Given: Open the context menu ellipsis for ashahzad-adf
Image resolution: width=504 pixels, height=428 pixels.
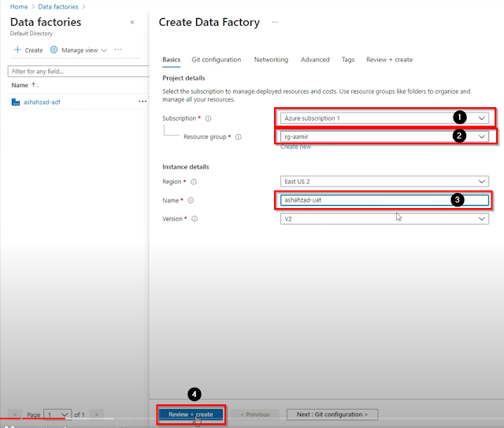Looking at the screenshot, I should point(143,102).
